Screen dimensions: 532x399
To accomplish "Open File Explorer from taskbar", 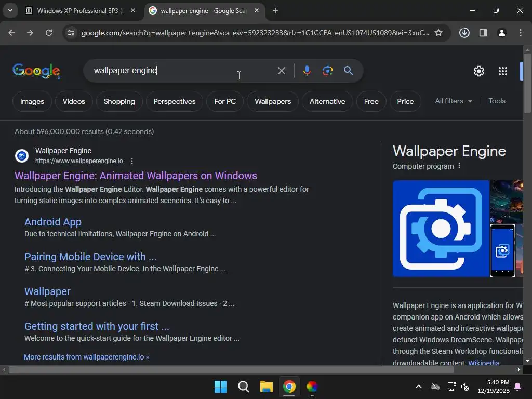I will [267, 387].
